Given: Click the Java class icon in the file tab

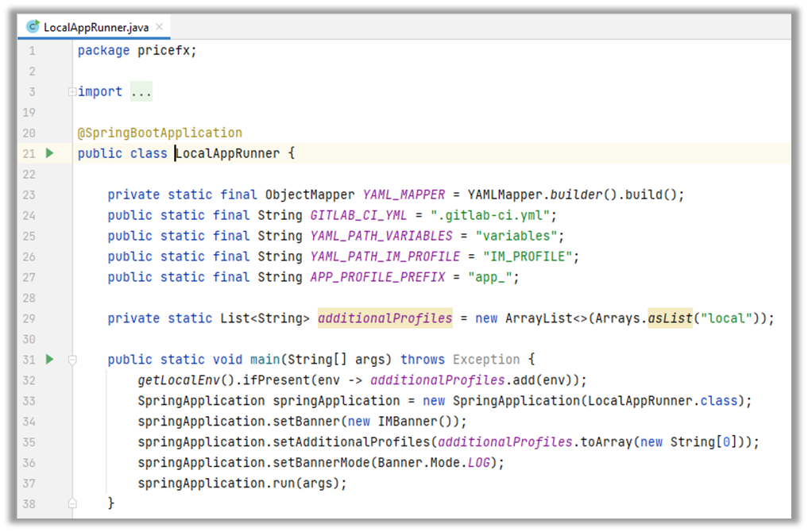Looking at the screenshot, I should [x=33, y=27].
